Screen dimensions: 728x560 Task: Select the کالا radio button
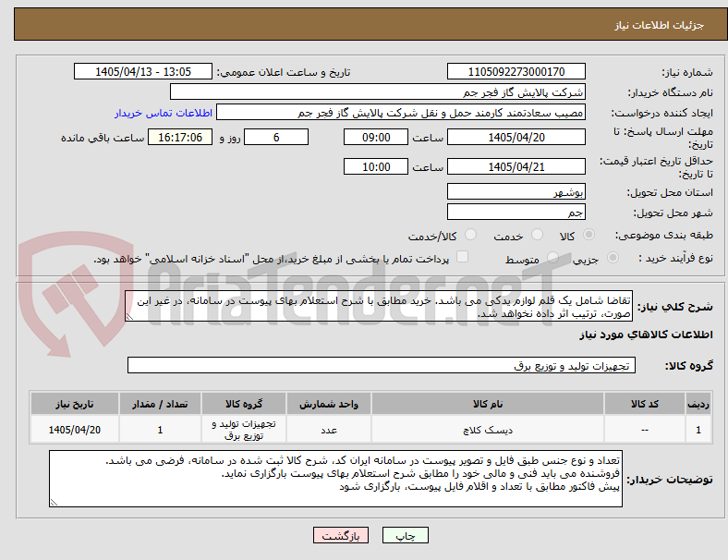coord(588,235)
